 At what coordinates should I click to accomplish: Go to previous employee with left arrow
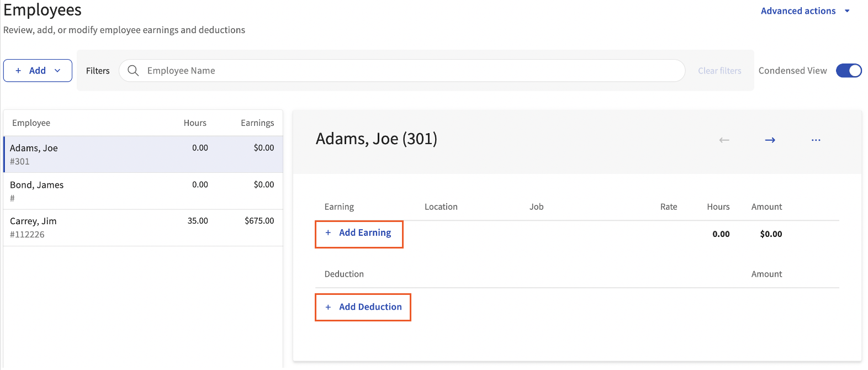click(x=724, y=140)
